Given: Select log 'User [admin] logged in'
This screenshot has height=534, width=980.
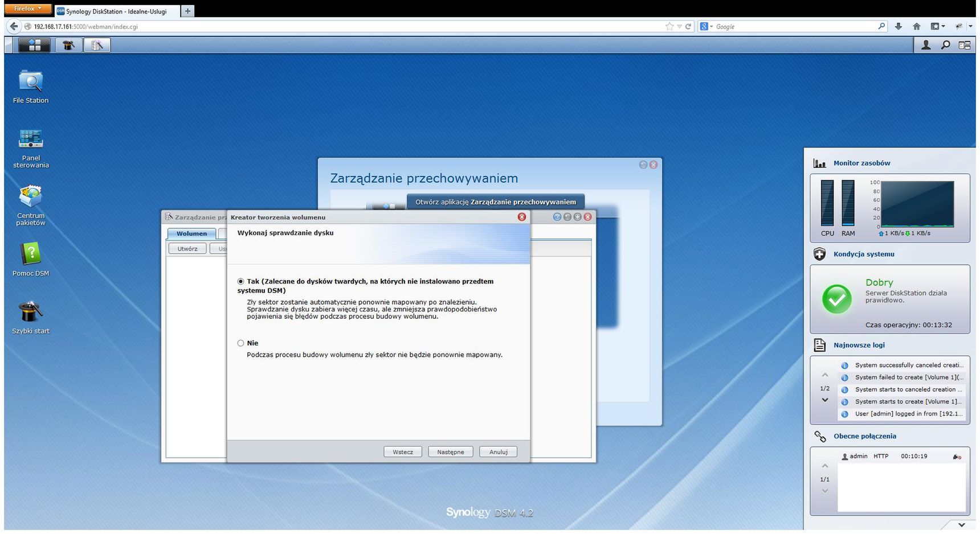Looking at the screenshot, I should pyautogui.click(x=903, y=414).
